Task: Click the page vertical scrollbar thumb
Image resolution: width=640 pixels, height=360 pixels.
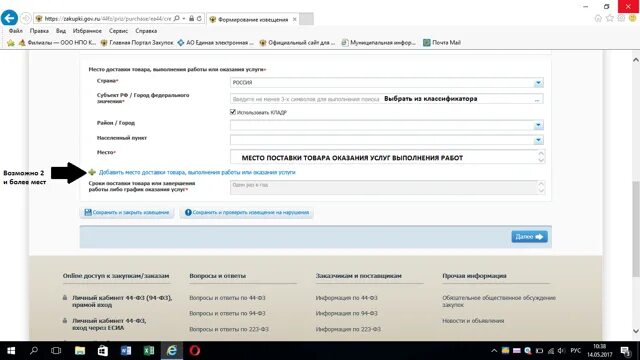Action: [x=636, y=229]
